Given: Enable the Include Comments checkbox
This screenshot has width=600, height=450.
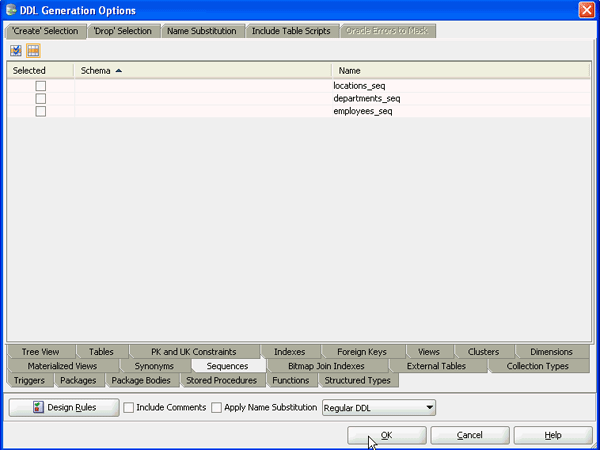Looking at the screenshot, I should pos(129,408).
